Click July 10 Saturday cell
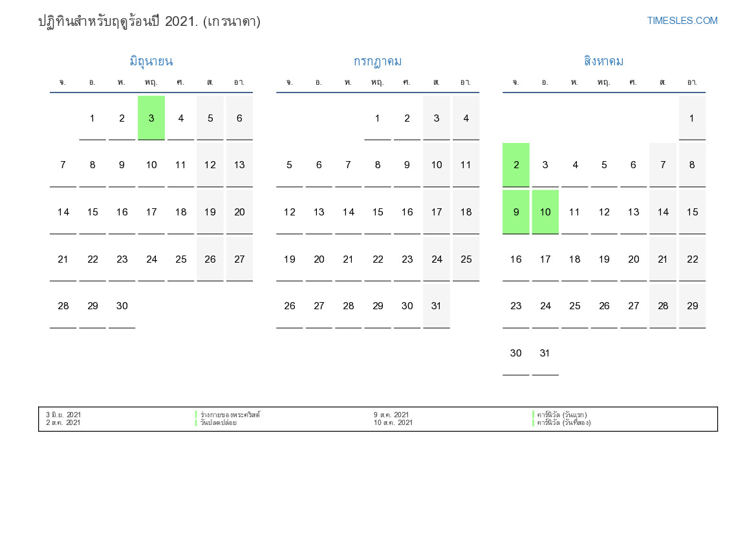The height and width of the screenshot is (535, 756). [437, 165]
